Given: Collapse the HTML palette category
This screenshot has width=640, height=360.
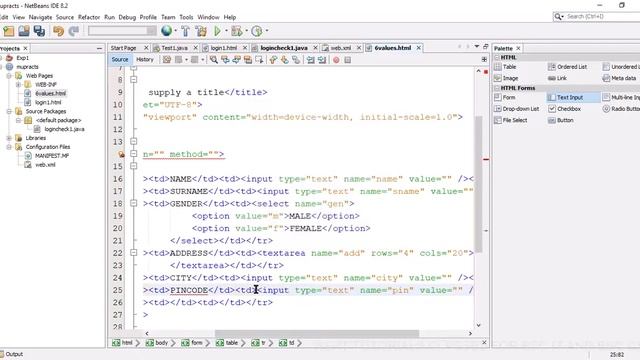Looking at the screenshot, I should click(497, 58).
